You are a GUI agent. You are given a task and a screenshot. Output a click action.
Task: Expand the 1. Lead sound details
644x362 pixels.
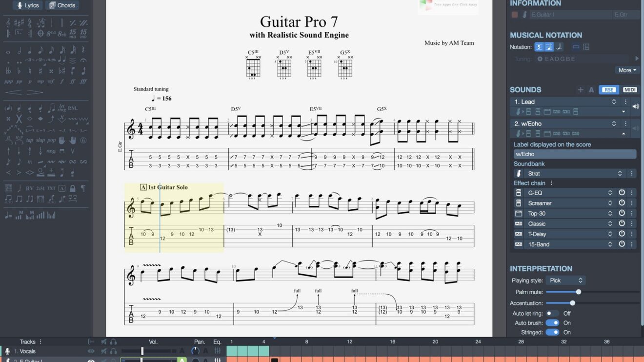(x=624, y=112)
